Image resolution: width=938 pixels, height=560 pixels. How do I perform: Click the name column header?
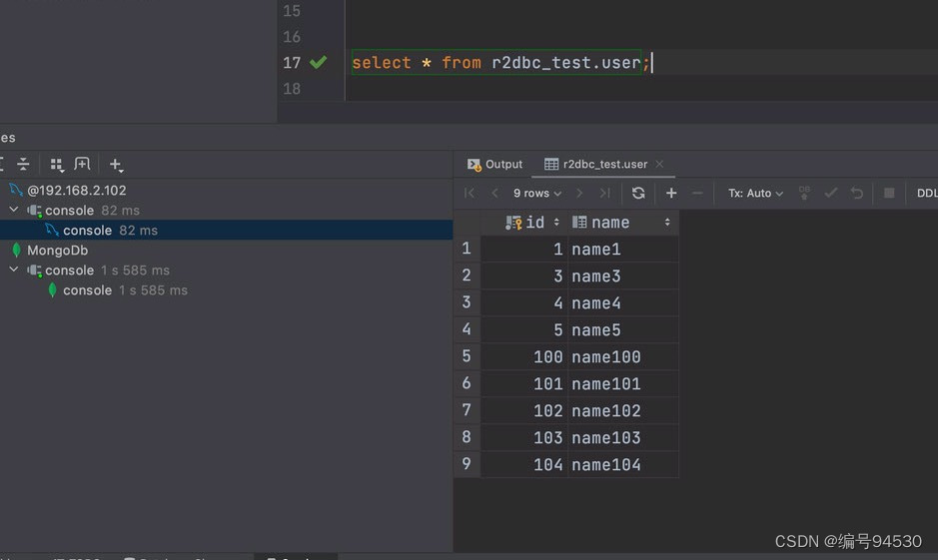click(x=622, y=223)
